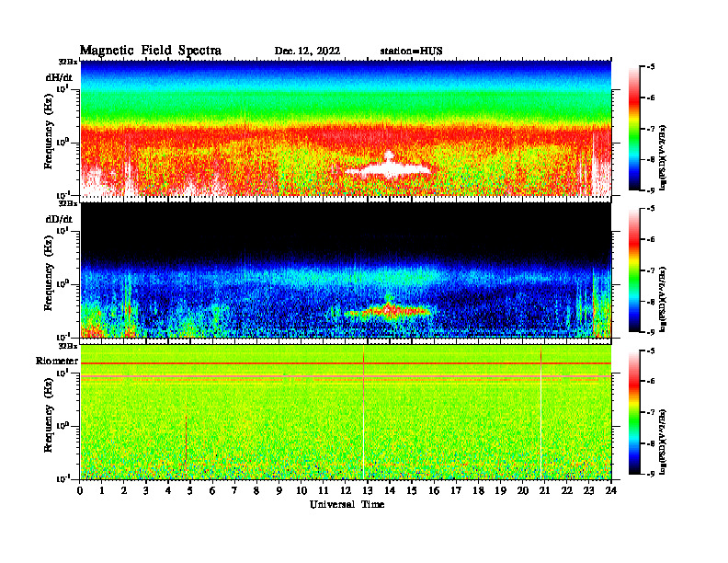
Task: Click the "dD/dt" panel label
Action: [x=59, y=219]
